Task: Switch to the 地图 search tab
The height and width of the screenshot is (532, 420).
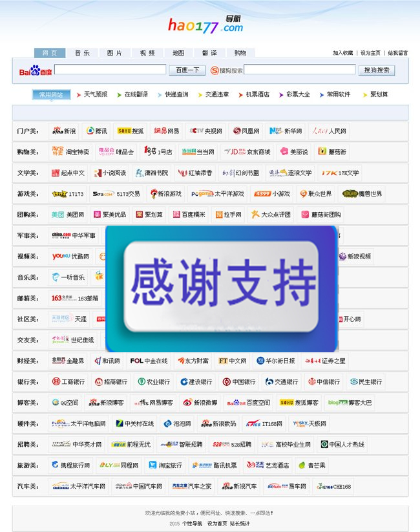Action: point(178,53)
